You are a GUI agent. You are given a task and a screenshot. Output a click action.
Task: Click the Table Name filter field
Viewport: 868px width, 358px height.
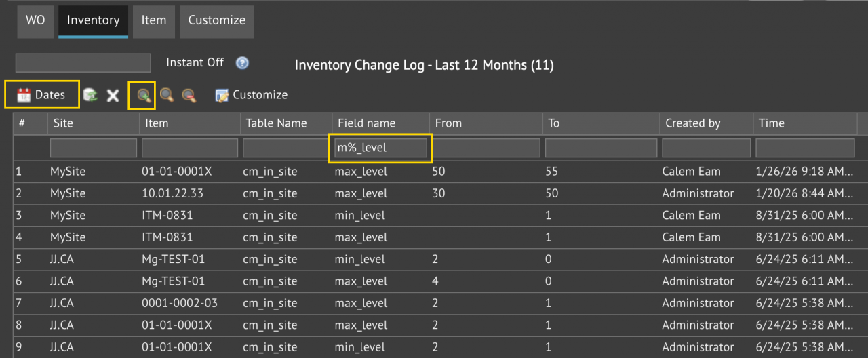[286, 148]
